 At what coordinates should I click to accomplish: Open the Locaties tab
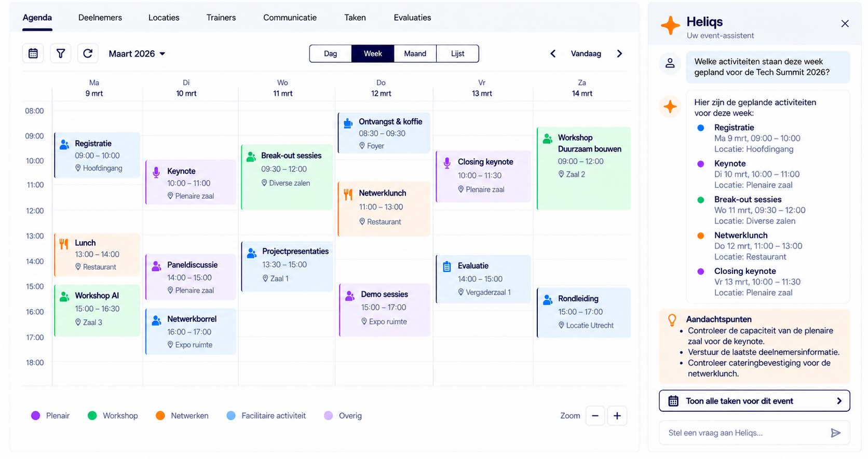click(164, 18)
